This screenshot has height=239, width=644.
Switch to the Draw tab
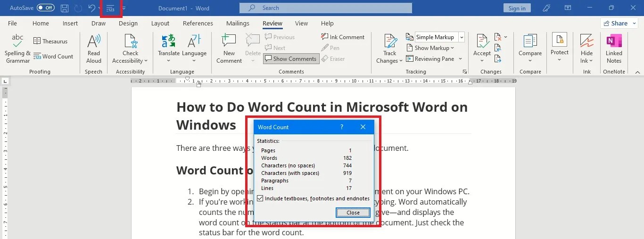pyautogui.click(x=99, y=23)
